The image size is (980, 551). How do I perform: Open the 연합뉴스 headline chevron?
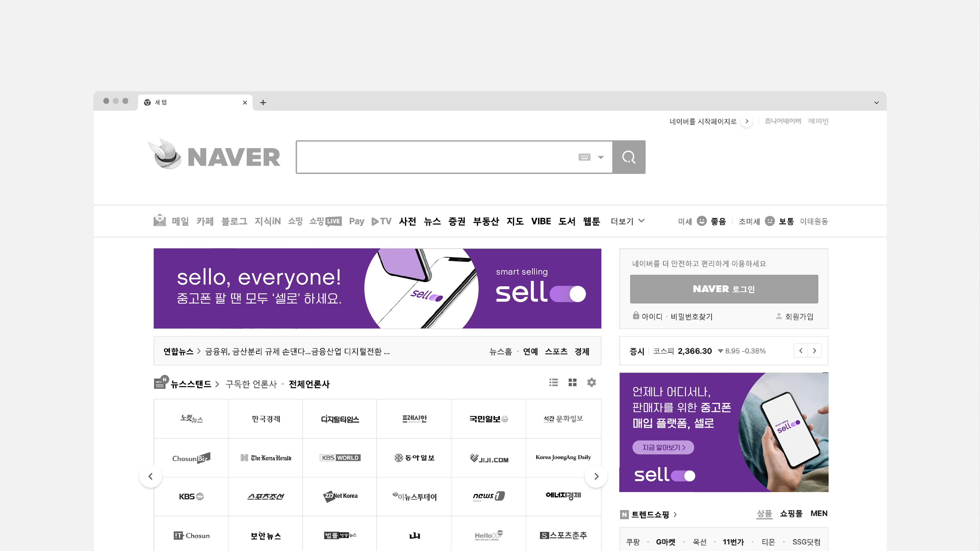[x=199, y=351]
